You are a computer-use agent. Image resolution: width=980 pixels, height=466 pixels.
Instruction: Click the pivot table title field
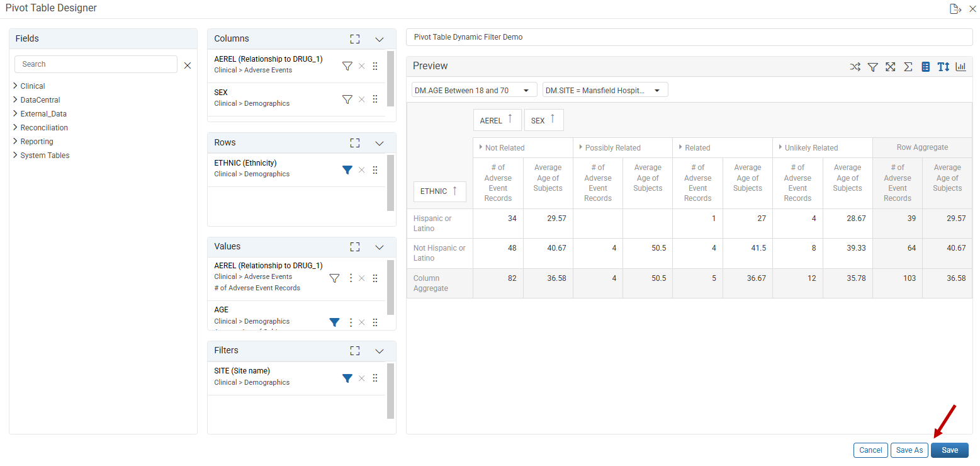[x=689, y=37]
